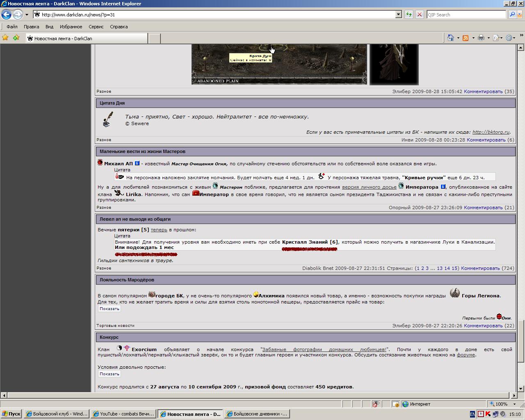Image resolution: width=525 pixels, height=420 pixels.
Task: Open the volume speaker tray icon
Action: point(502,414)
